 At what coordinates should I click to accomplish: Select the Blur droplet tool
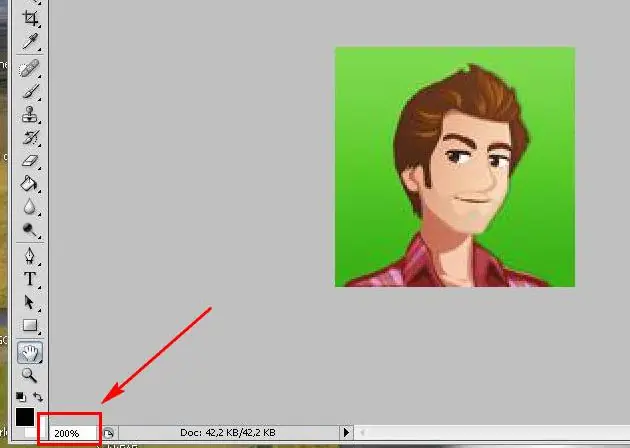tap(30, 207)
